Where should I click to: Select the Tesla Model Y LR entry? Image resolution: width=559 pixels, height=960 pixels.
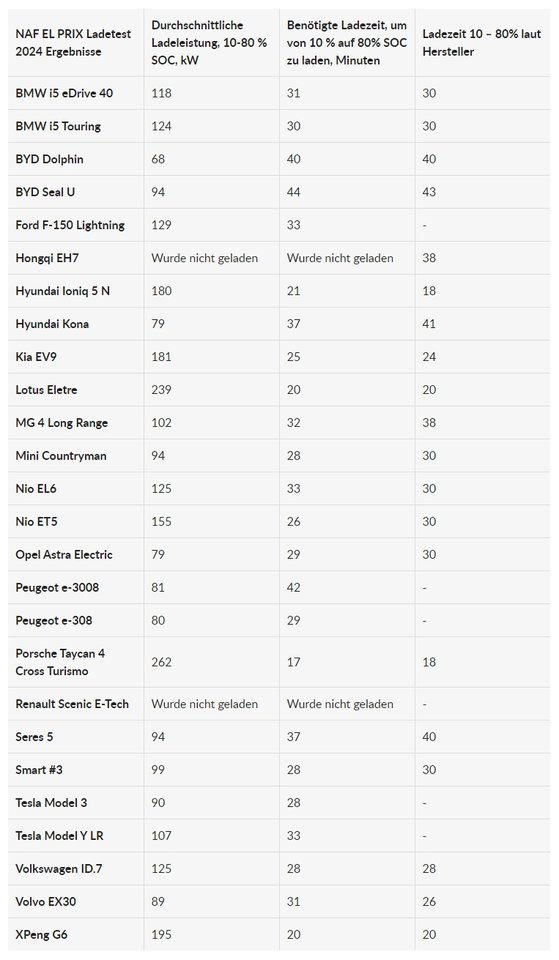pyautogui.click(x=59, y=836)
